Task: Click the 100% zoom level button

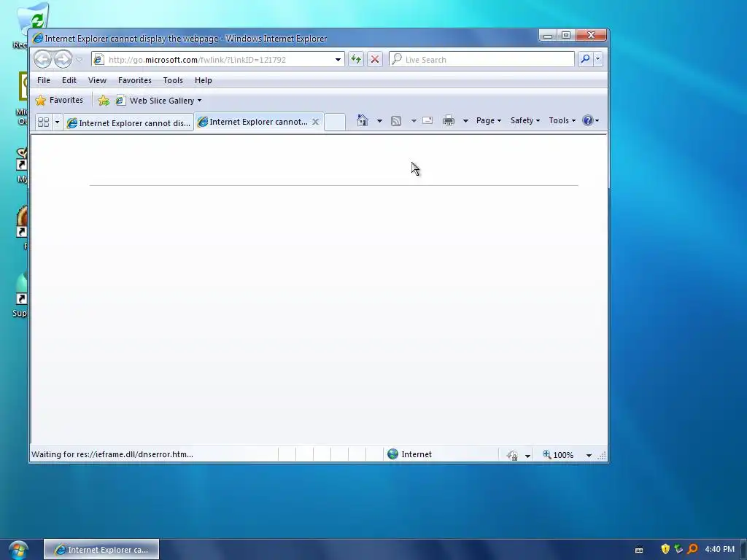Action: (558, 455)
